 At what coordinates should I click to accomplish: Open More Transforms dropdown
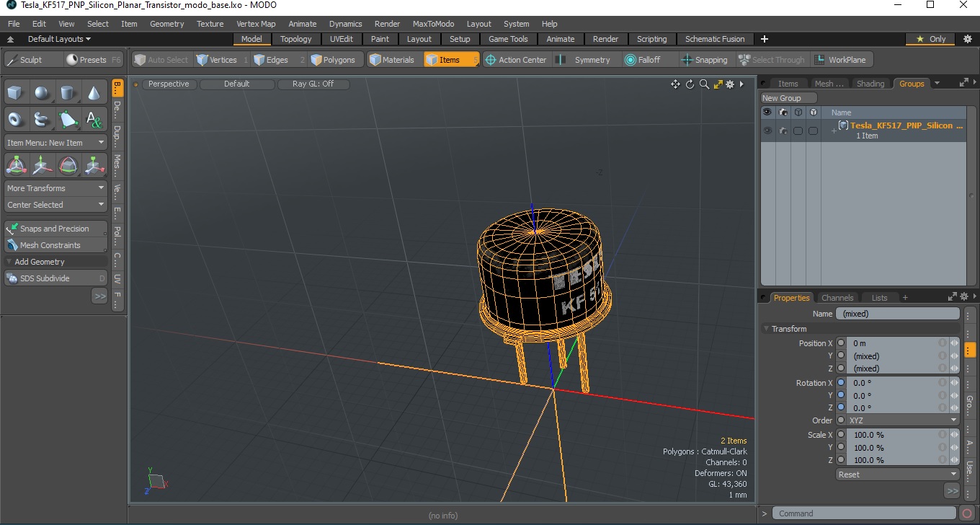[x=55, y=188]
